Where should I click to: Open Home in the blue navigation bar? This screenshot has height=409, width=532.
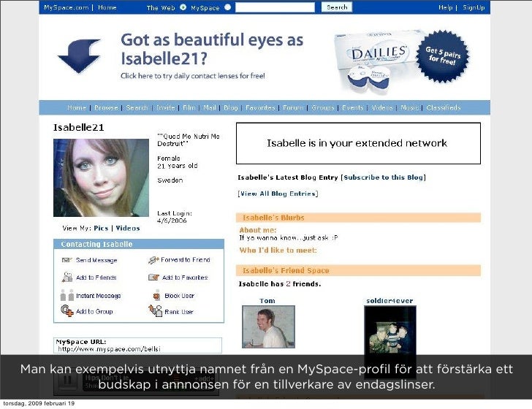(x=77, y=107)
